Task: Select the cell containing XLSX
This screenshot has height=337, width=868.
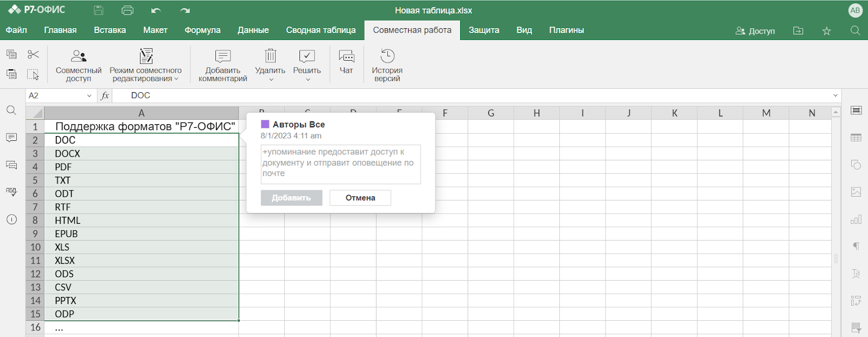Action: (x=141, y=261)
